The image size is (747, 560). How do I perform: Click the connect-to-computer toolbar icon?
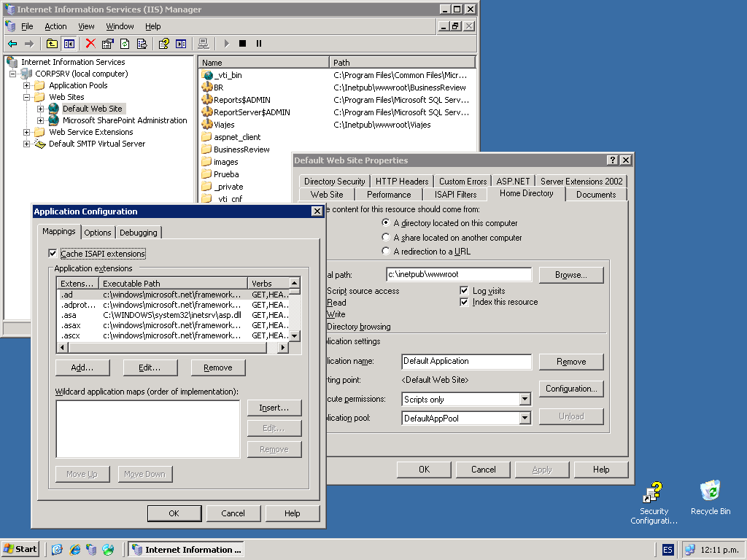pyautogui.click(x=204, y=44)
